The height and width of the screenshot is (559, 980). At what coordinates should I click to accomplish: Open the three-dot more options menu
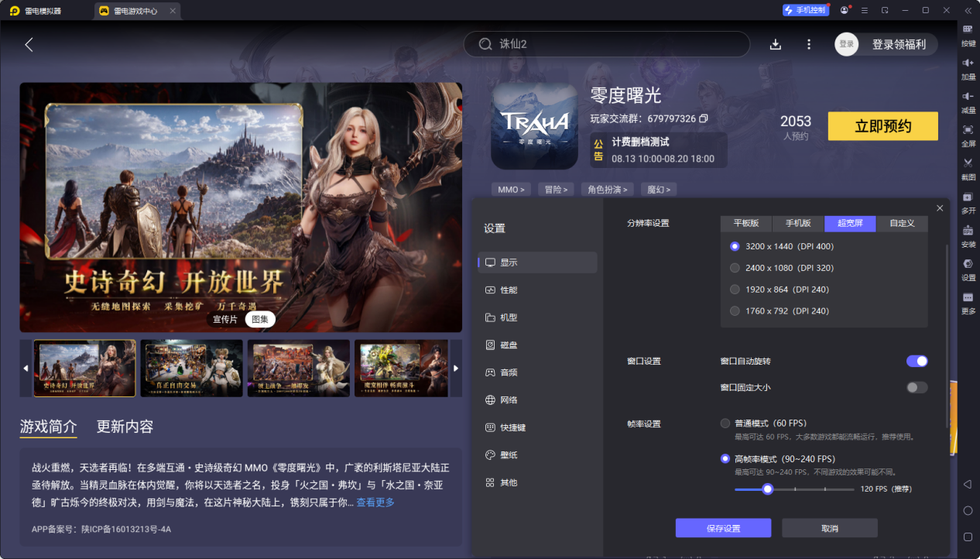(809, 44)
